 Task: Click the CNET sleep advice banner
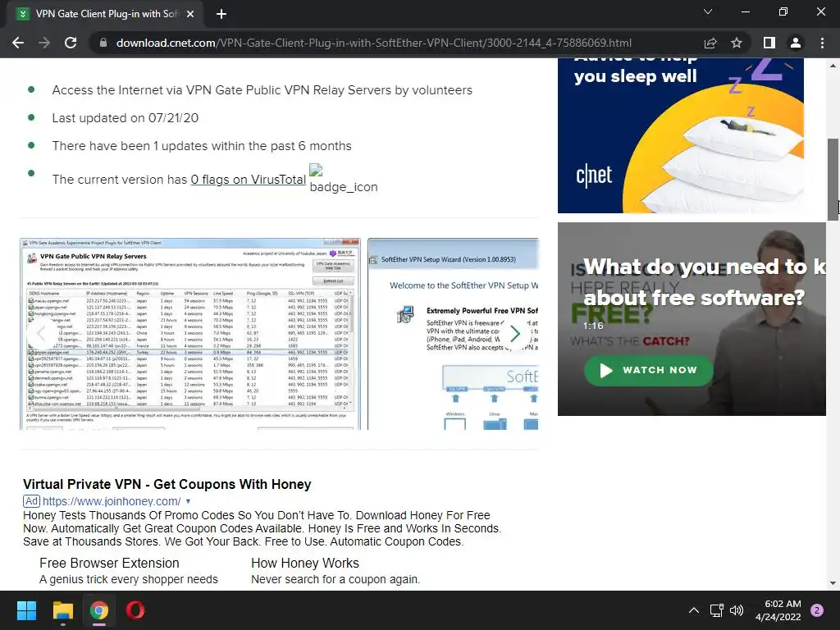(x=680, y=135)
